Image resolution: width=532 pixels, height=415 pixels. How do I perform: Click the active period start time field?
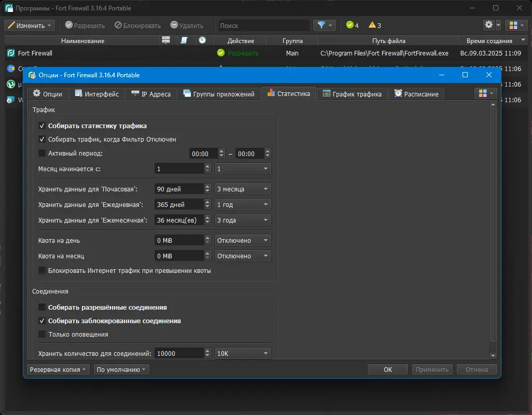coord(204,154)
